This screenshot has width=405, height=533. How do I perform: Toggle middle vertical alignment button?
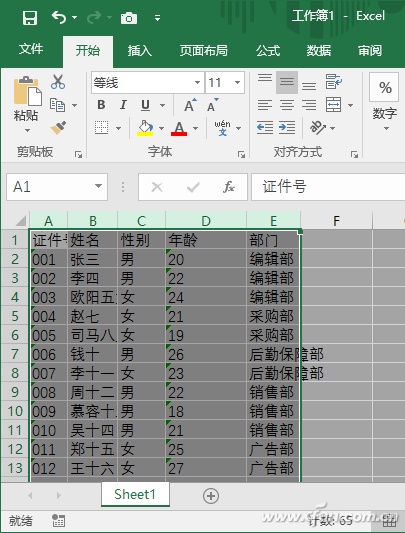(287, 82)
